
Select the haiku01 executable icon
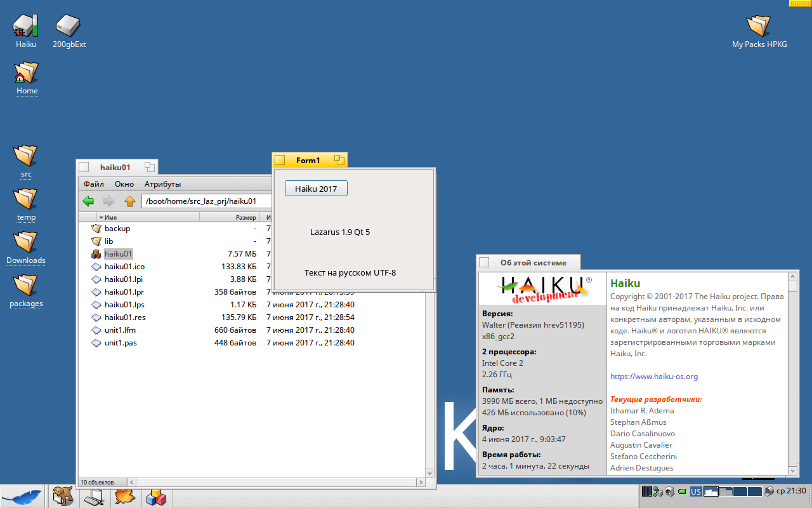click(96, 253)
